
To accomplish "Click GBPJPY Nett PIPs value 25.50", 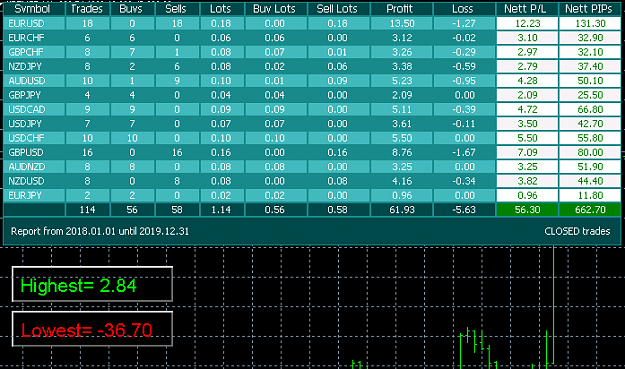I will pos(590,95).
